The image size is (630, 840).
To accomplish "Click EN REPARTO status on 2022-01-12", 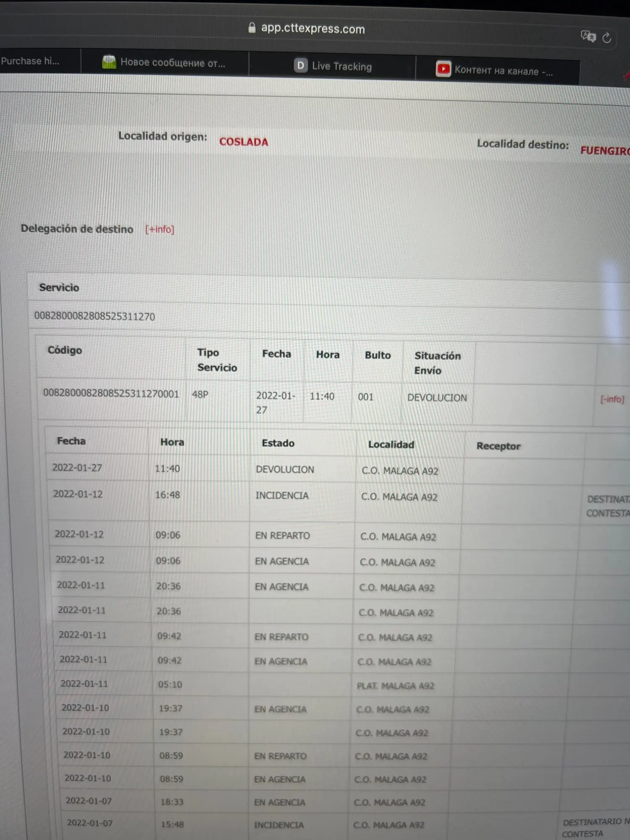I will (282, 535).
